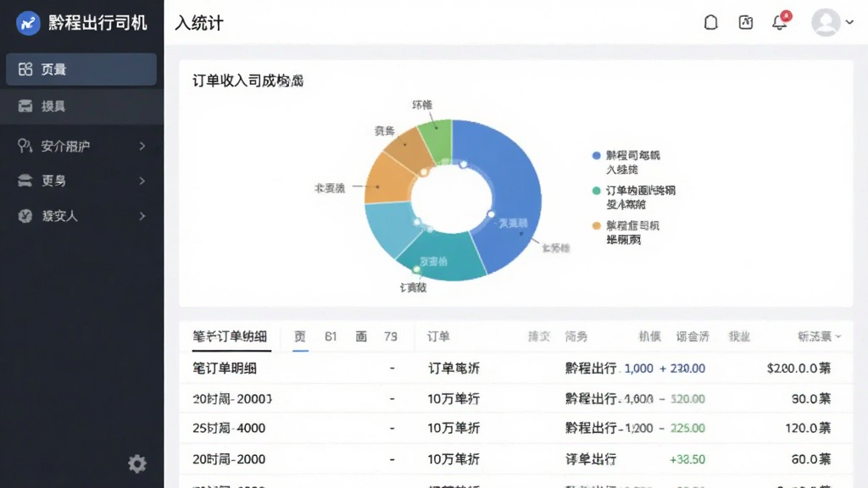Click the round check badge icon in the sidebar
The image size is (868, 488).
coord(25,216)
